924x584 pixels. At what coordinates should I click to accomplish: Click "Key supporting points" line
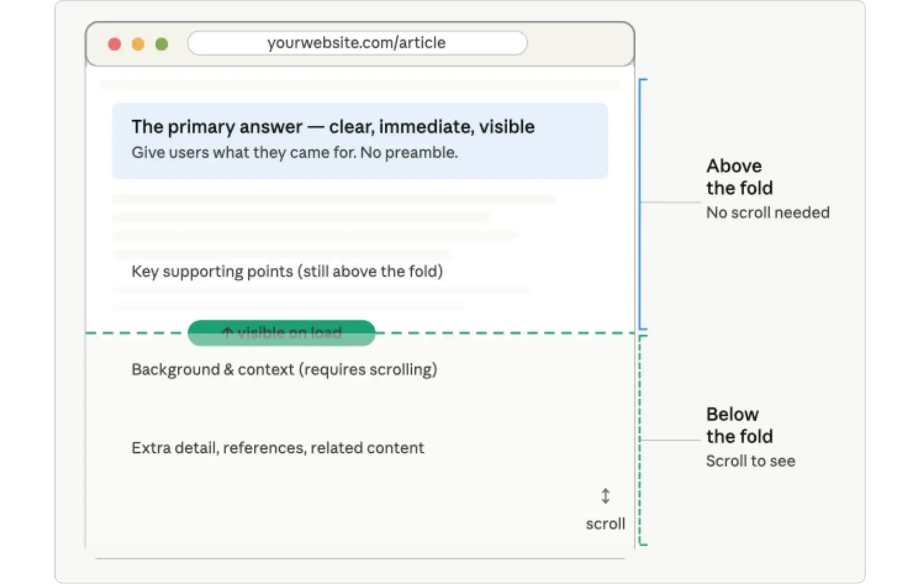point(287,271)
